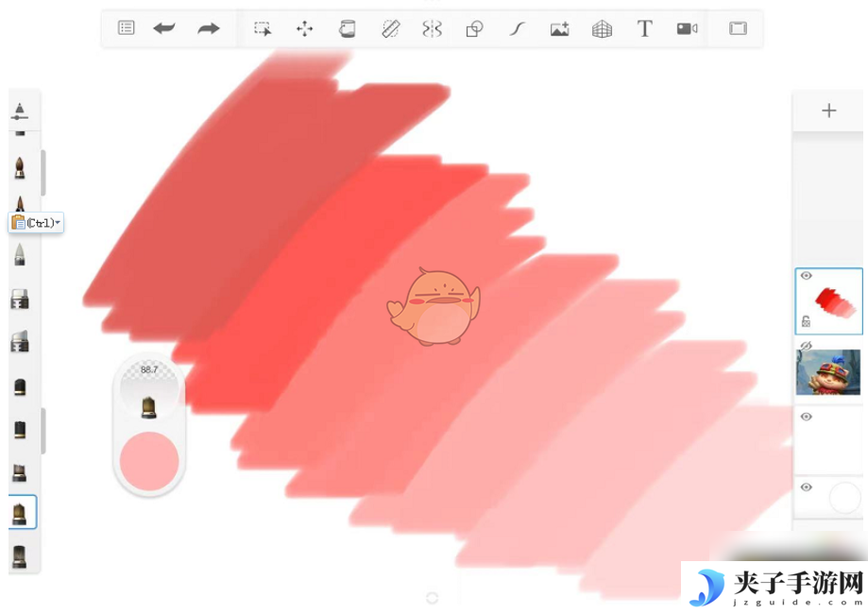Add a new layer with plus button
The height and width of the screenshot is (614, 868).
pos(828,111)
